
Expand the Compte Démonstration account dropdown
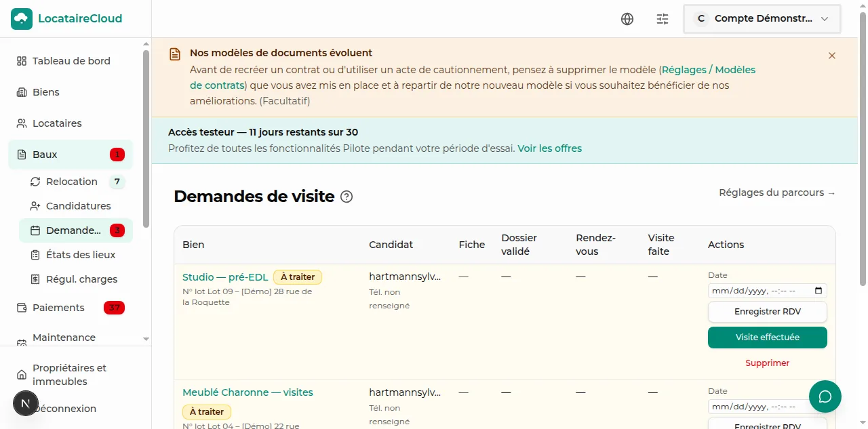click(762, 19)
